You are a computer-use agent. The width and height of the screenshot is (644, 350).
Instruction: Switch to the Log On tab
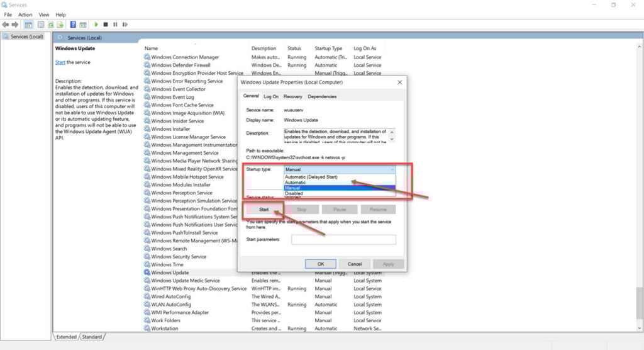click(x=271, y=97)
